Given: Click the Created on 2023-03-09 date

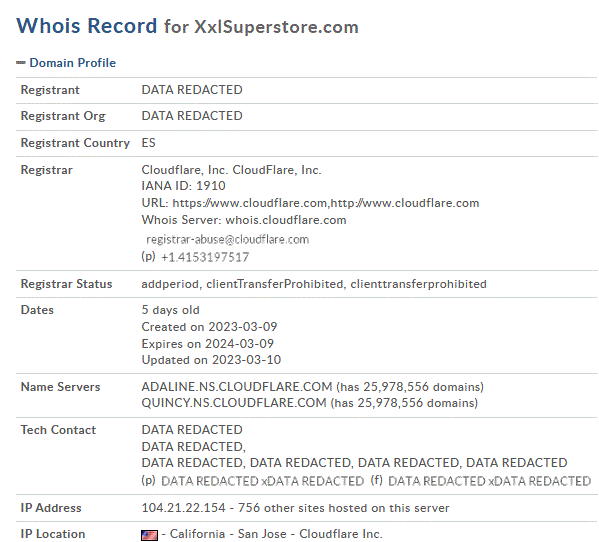Looking at the screenshot, I should pos(209,327).
